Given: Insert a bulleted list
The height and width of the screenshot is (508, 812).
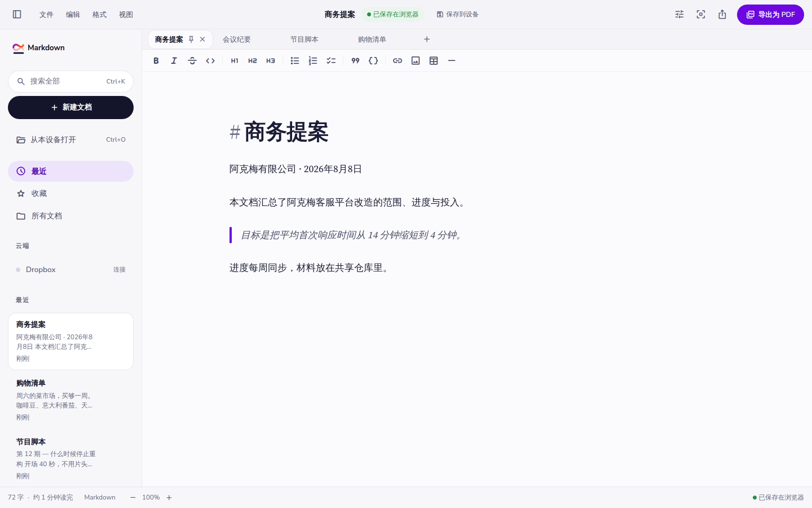Looking at the screenshot, I should tap(295, 61).
